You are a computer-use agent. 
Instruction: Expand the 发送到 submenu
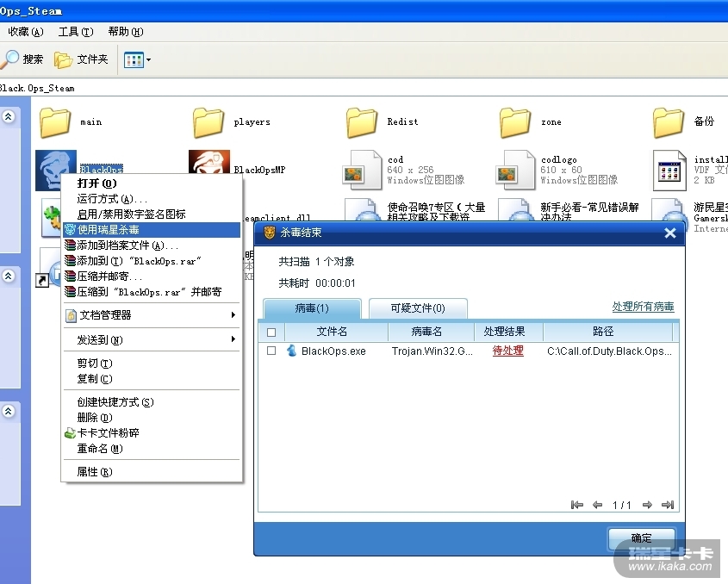coord(233,339)
